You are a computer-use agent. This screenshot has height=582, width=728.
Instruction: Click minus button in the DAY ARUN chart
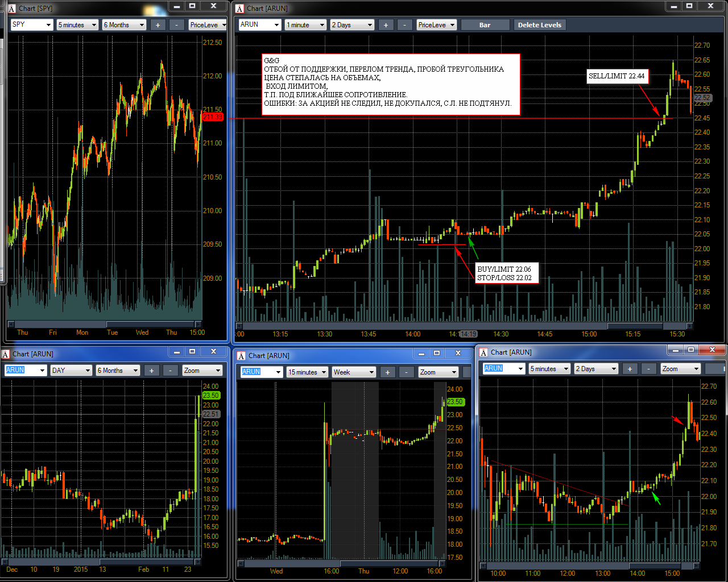[171, 370]
